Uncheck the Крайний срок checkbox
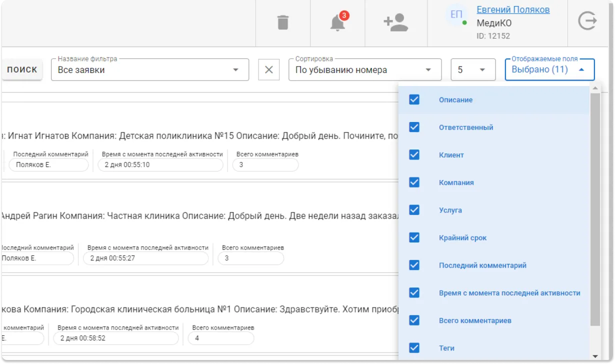The height and width of the screenshot is (364, 615). pyautogui.click(x=414, y=237)
